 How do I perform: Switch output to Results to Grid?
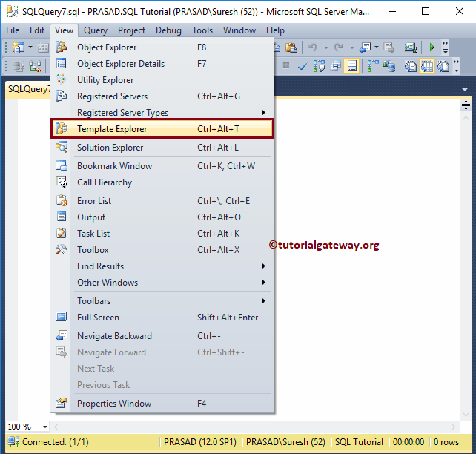click(x=427, y=66)
